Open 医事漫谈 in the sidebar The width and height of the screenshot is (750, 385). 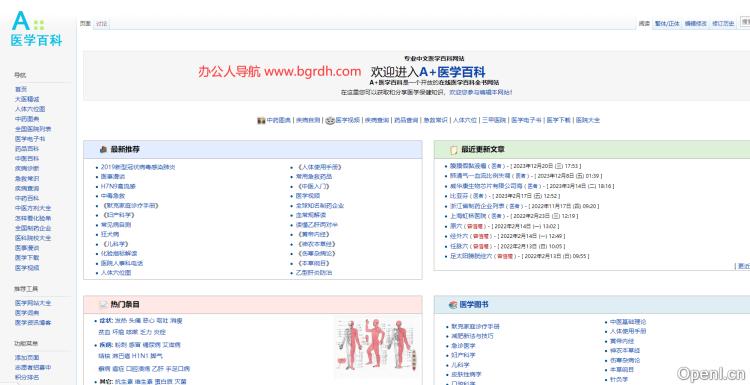coord(27,248)
